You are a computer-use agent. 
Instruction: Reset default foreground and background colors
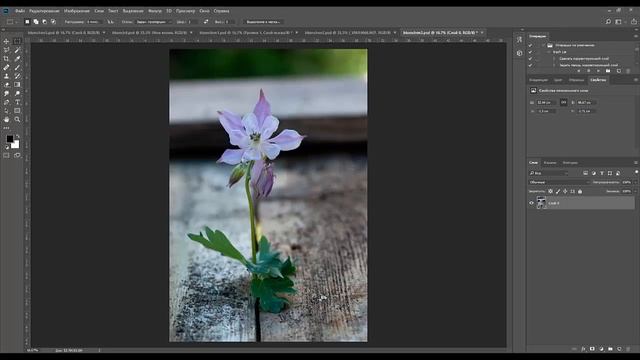pos(7,147)
